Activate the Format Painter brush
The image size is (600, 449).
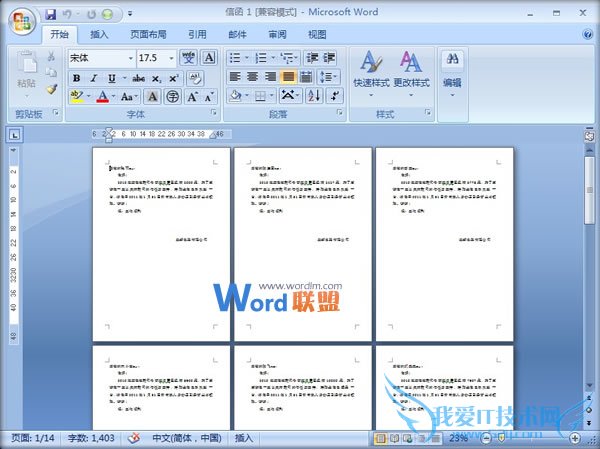[51, 89]
